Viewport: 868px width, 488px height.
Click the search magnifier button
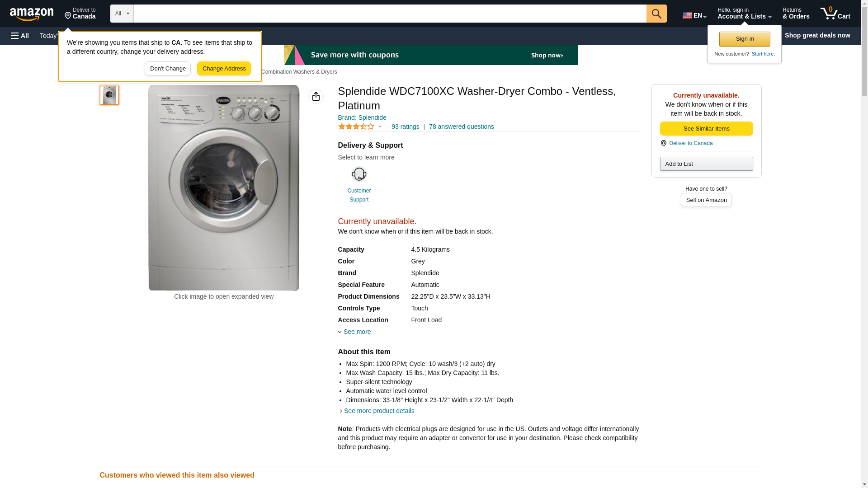656,14
